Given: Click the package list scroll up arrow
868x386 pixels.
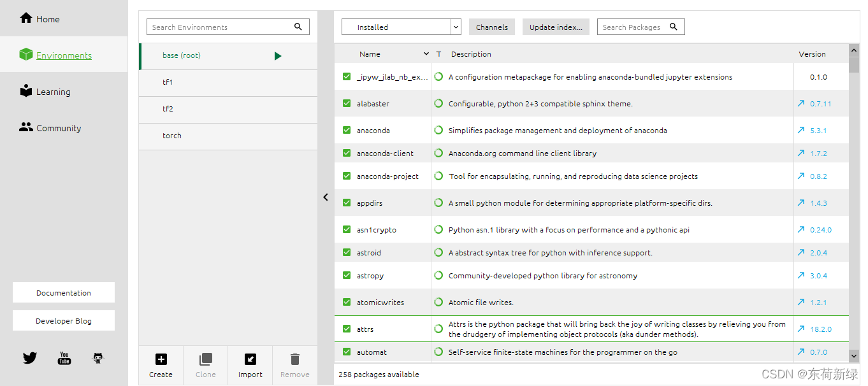Looking at the screenshot, I should click(x=854, y=50).
